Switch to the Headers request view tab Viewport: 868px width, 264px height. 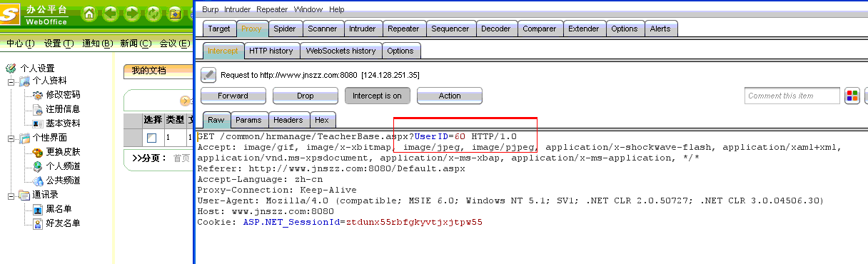point(288,120)
